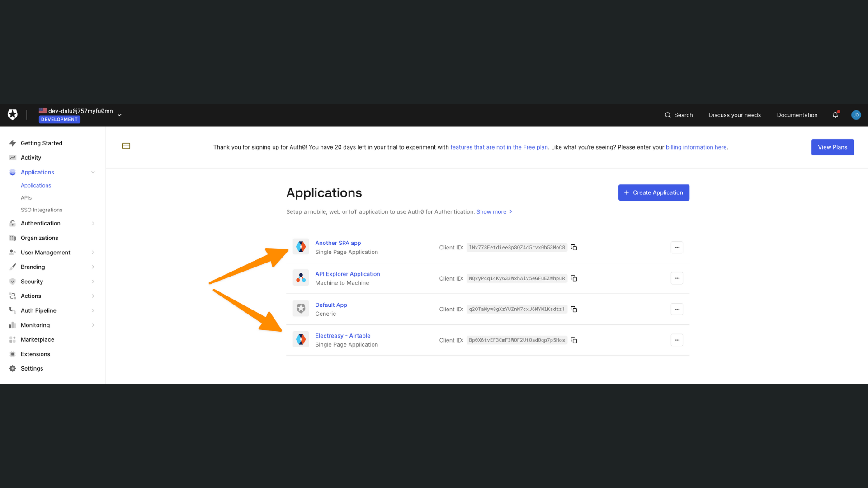The width and height of the screenshot is (868, 488).
Task: Select the Activity sidebar icon
Action: pos(12,157)
